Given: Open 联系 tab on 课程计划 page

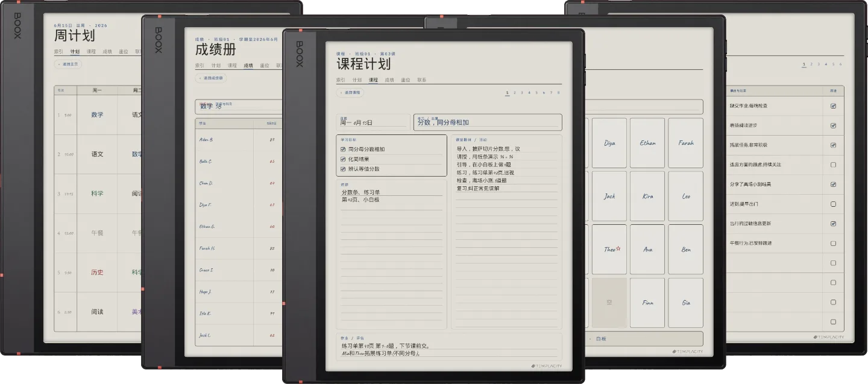Looking at the screenshot, I should point(422,80).
